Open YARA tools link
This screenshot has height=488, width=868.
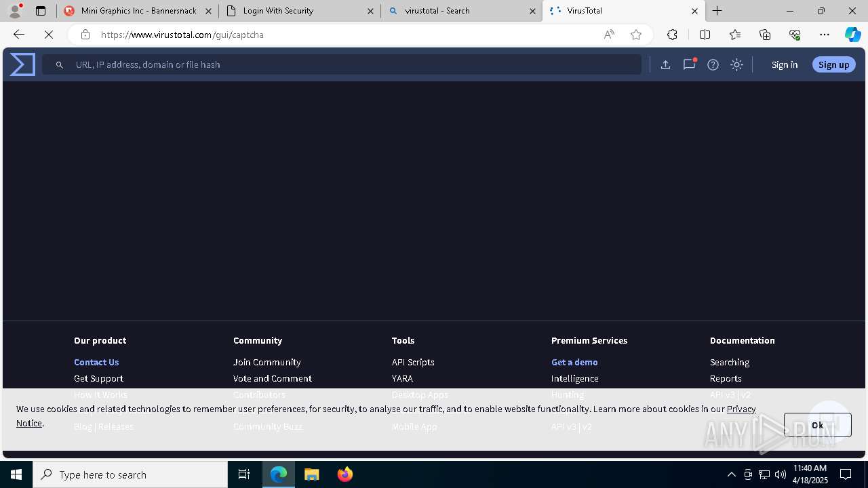coord(402,378)
